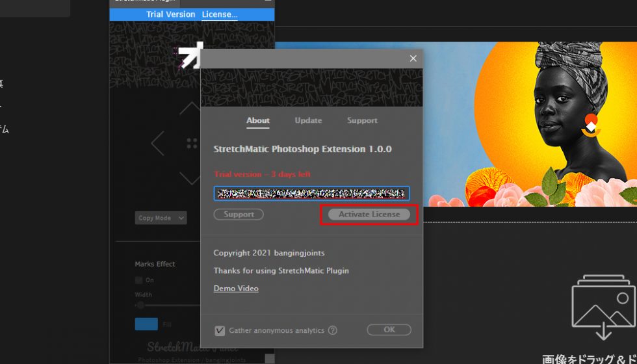Confirm dialog with OK button
Screen dimensions: 637x364
(x=389, y=330)
